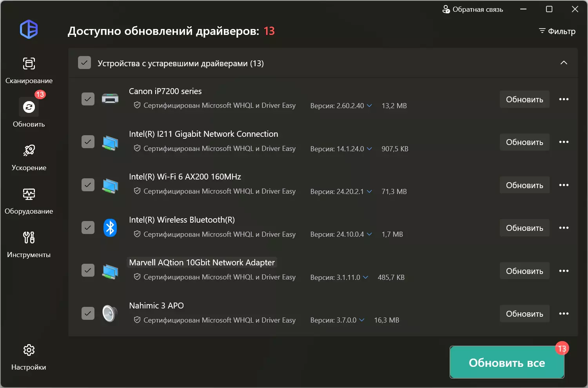Click the certified shield icon for Canon iP7200
Image resolution: width=588 pixels, height=388 pixels.
coord(137,105)
